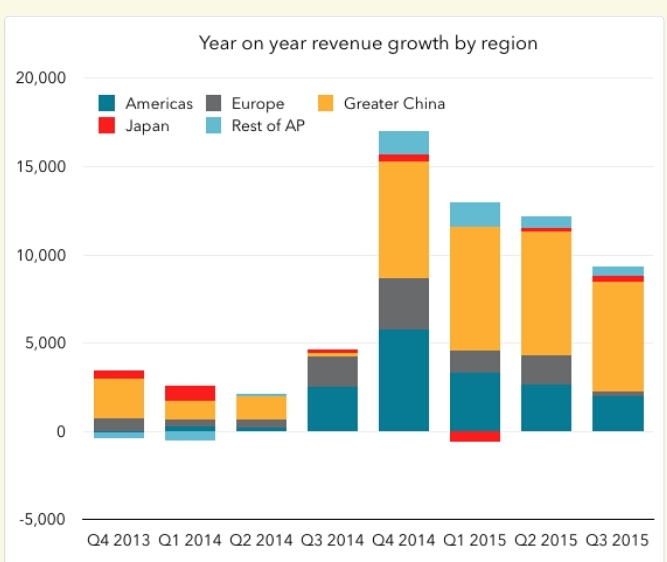Select Q3 2015 Rest of AP top segment

click(618, 271)
